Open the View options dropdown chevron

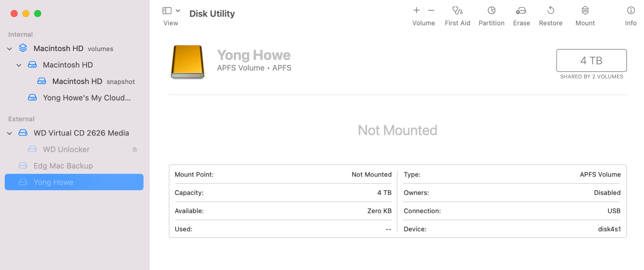[178, 11]
